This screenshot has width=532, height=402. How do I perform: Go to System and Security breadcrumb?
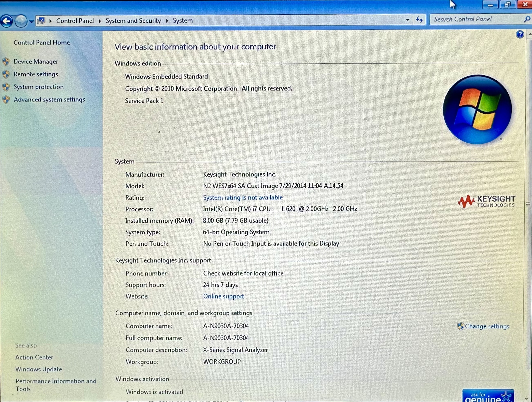tap(133, 21)
